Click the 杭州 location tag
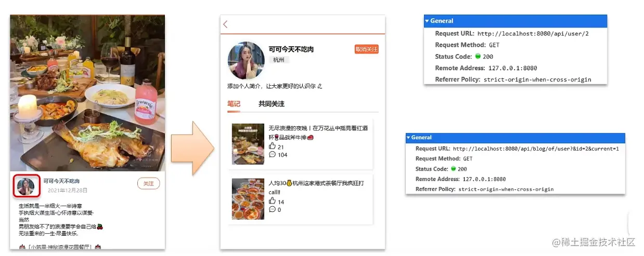Image resolution: width=644 pixels, height=256 pixels. (x=279, y=60)
